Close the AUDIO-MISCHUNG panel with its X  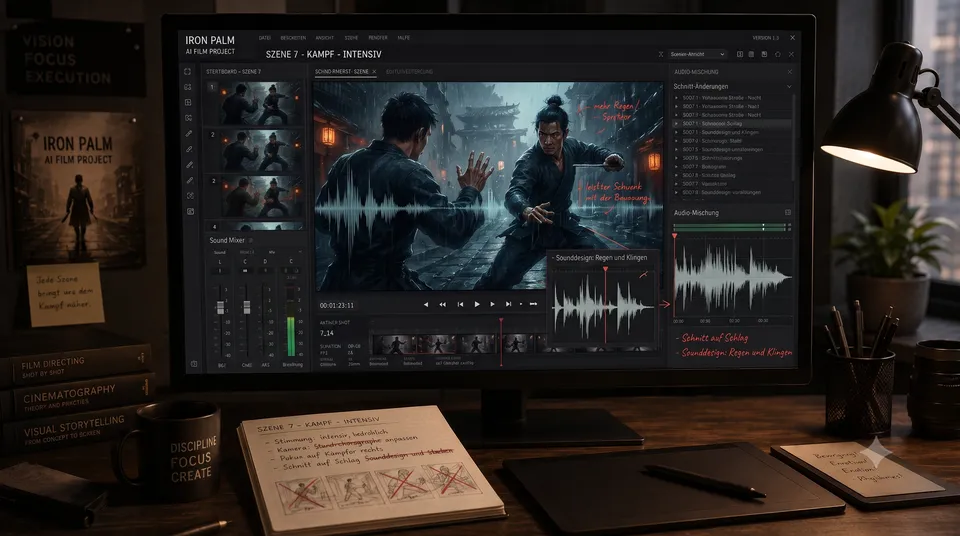[x=789, y=72]
